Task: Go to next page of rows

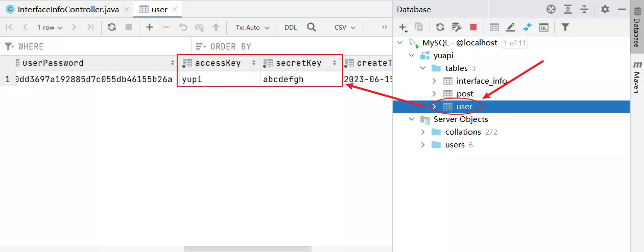Action: (x=74, y=28)
